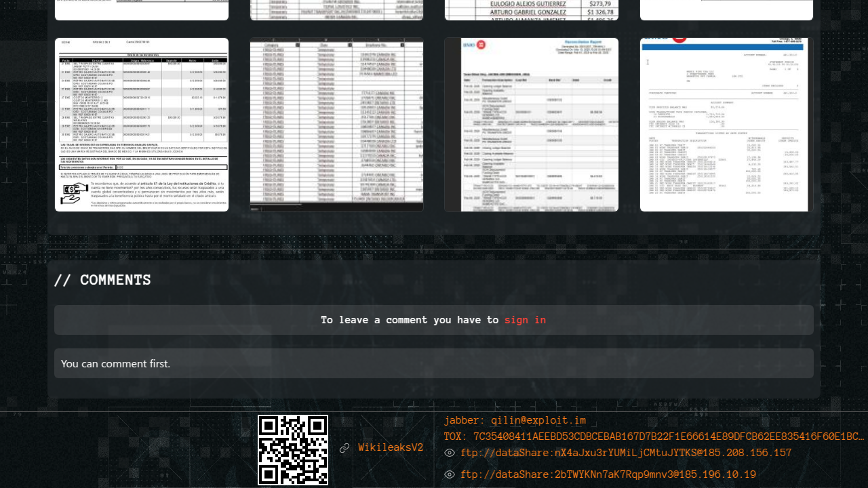Click the jabber: qilin@exploit.im text
Image resolution: width=868 pixels, height=488 pixels.
pyautogui.click(x=515, y=420)
